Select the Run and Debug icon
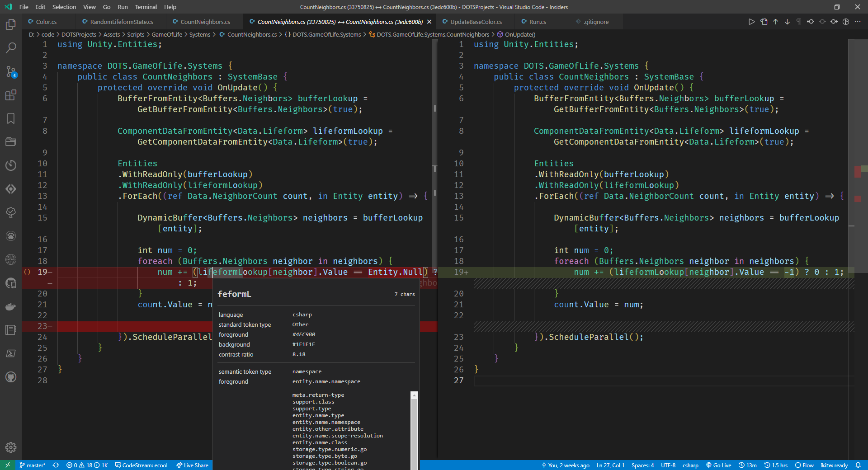868x470 pixels. (x=10, y=189)
